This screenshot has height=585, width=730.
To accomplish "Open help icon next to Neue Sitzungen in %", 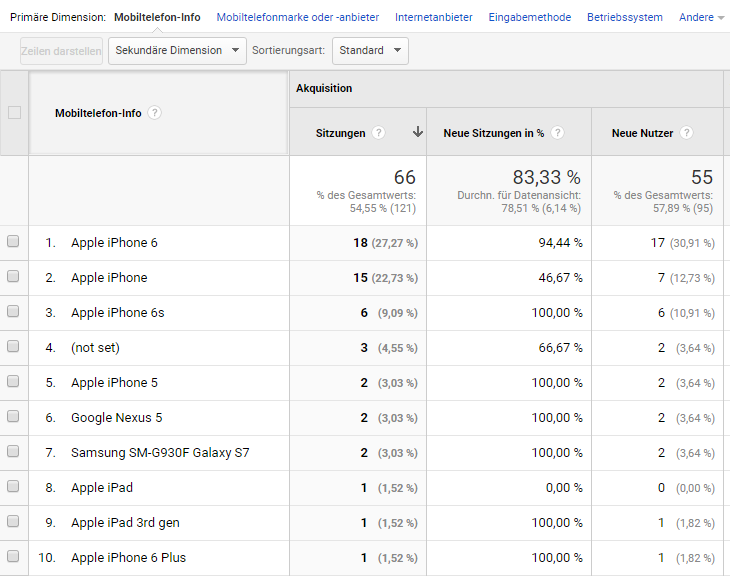I will 557,133.
